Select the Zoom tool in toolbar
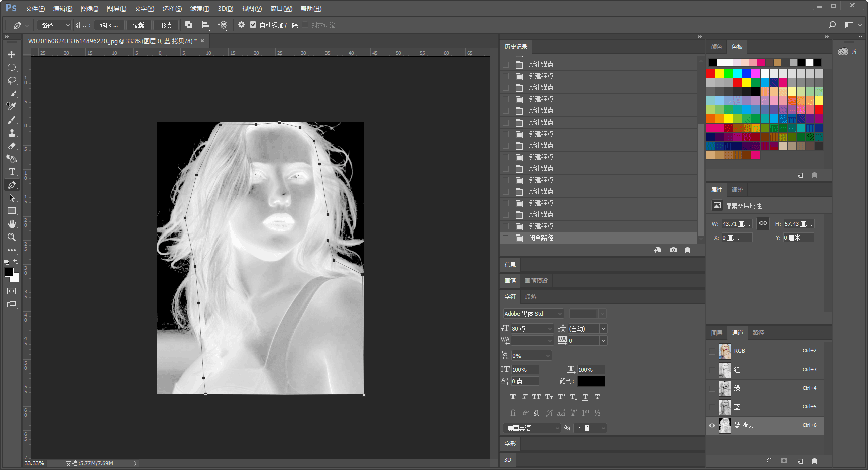Viewport: 868px width, 470px height. click(12, 237)
